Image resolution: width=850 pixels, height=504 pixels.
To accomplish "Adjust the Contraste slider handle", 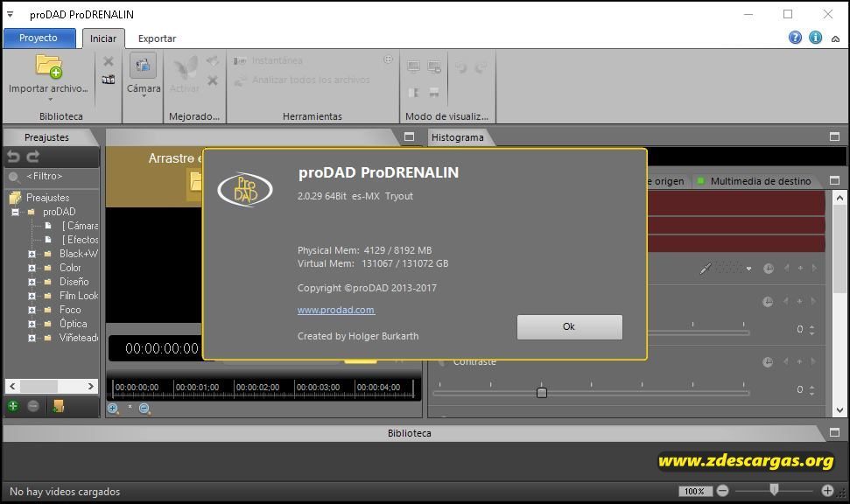I will click(x=542, y=392).
